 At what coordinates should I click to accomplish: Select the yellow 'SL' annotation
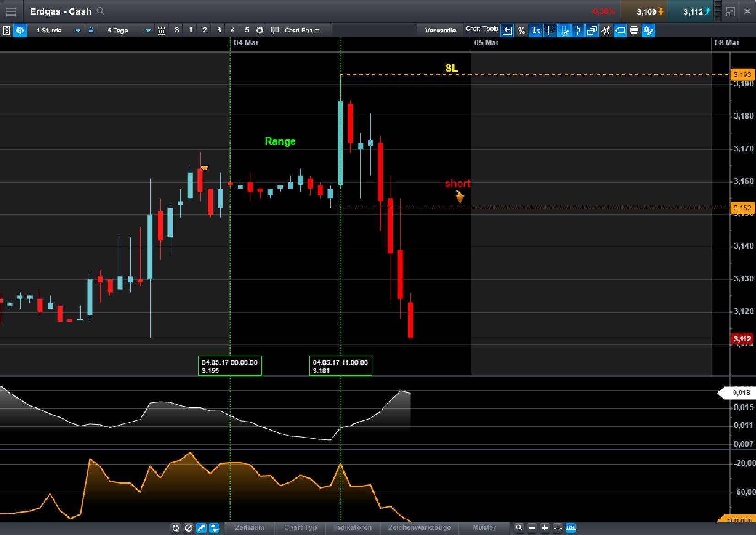[451, 68]
